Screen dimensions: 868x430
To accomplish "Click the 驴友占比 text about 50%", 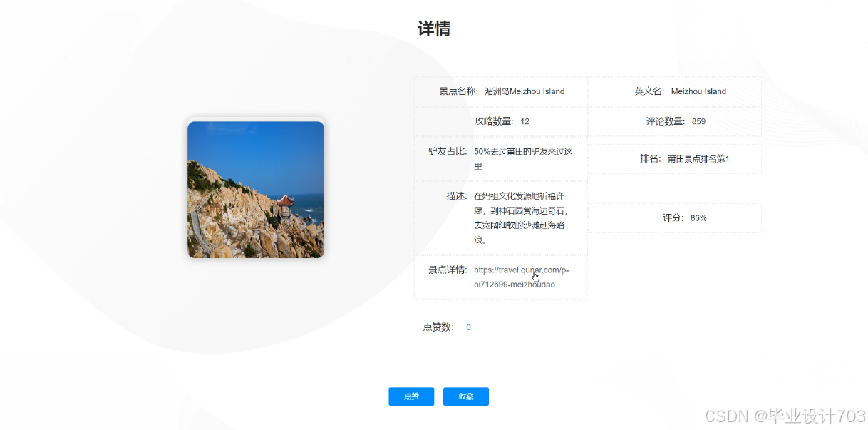I will pyautogui.click(x=524, y=158).
